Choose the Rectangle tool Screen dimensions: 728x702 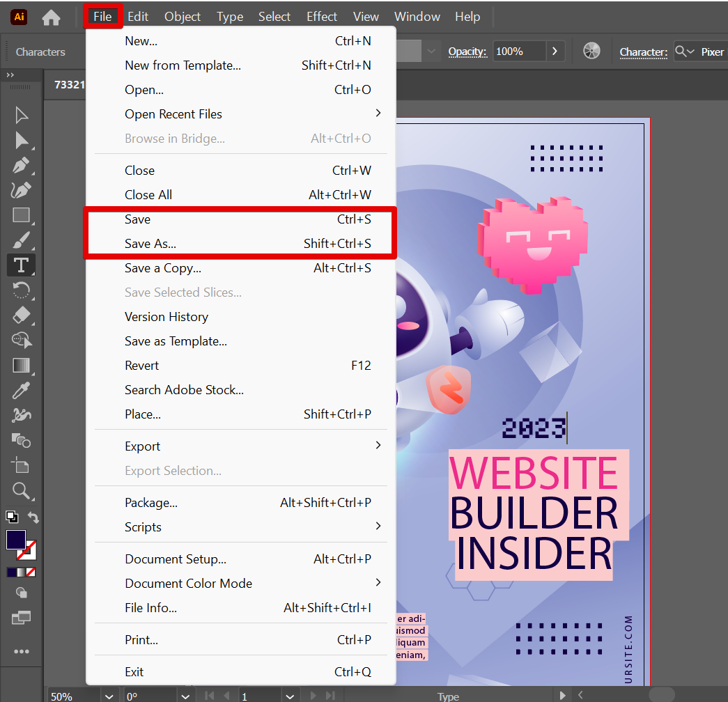[x=21, y=215]
